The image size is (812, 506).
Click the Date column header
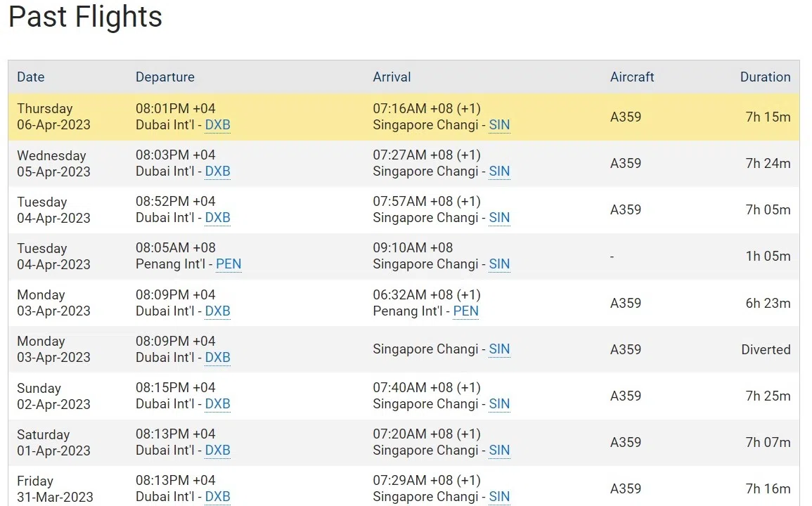[x=31, y=77]
